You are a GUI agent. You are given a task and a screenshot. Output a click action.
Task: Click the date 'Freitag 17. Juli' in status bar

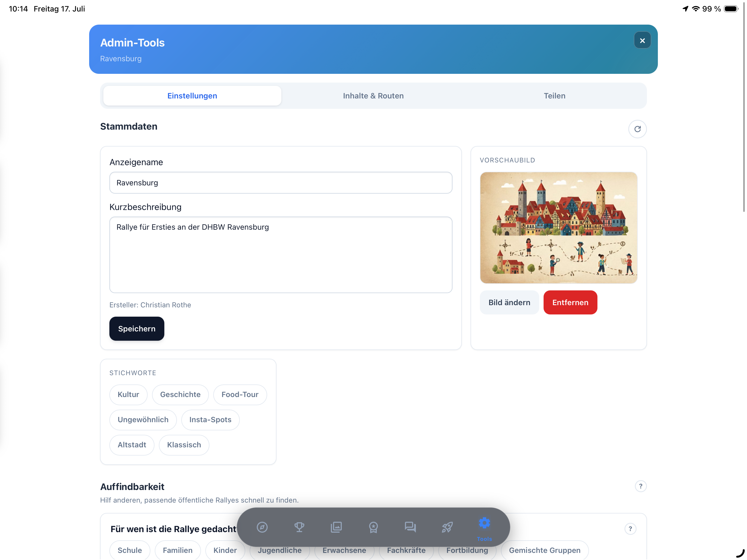click(x=59, y=9)
